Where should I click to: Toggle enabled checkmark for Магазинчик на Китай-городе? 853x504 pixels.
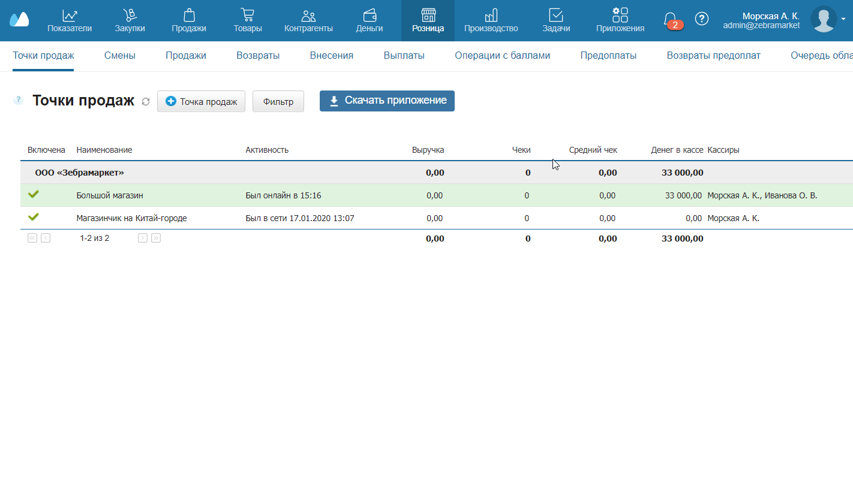pos(34,218)
